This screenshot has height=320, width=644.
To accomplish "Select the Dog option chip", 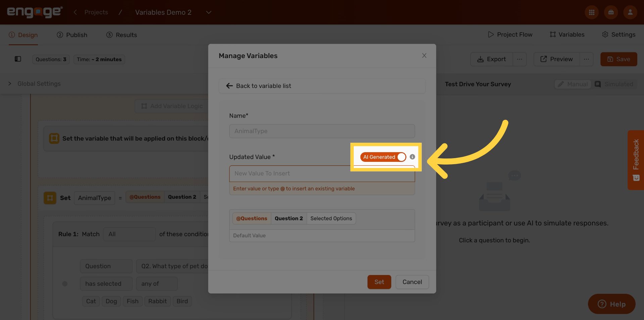I will click(111, 301).
